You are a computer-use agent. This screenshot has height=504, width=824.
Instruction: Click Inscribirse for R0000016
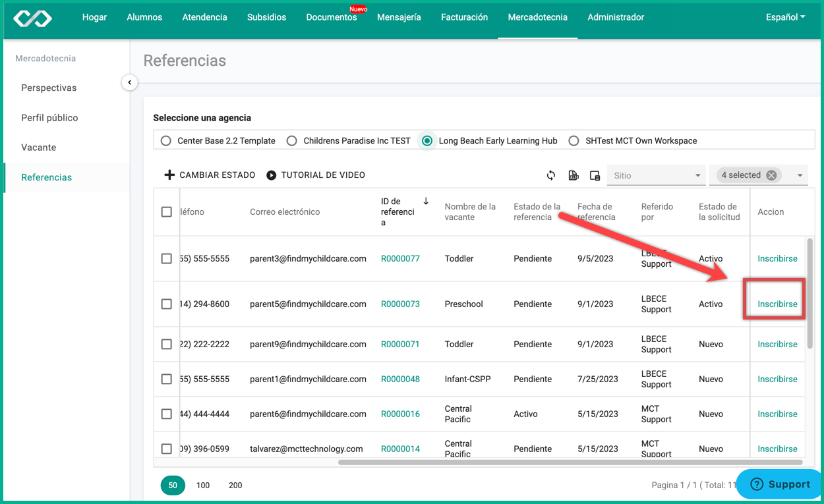pos(777,414)
